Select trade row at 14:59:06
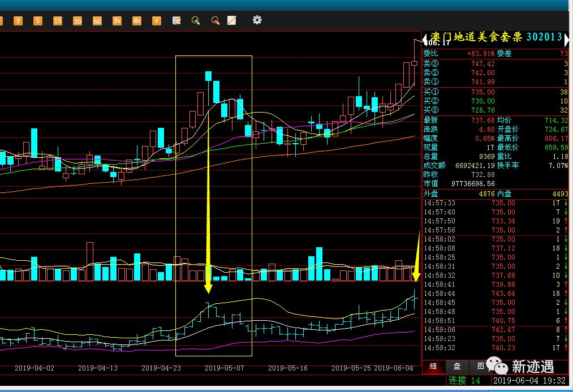 [496, 330]
